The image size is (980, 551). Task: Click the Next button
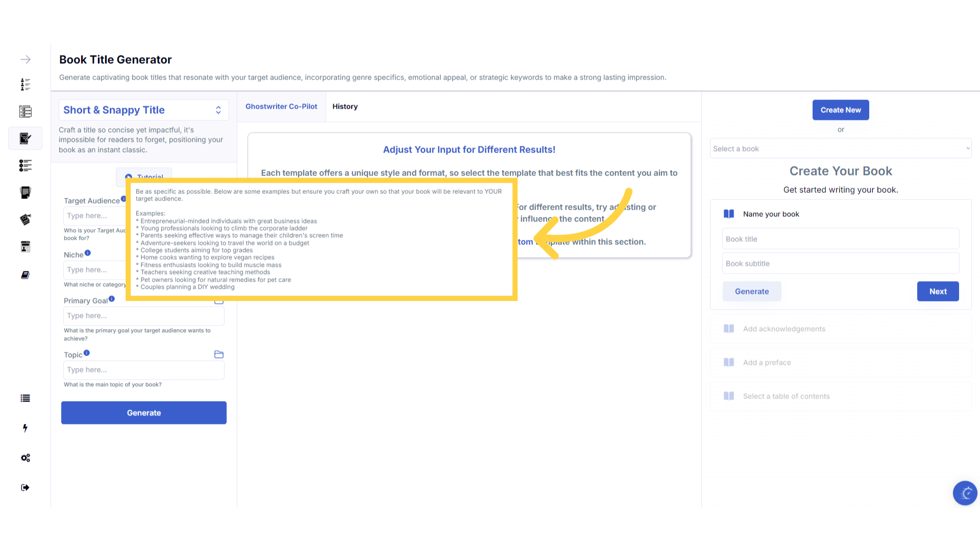click(938, 291)
